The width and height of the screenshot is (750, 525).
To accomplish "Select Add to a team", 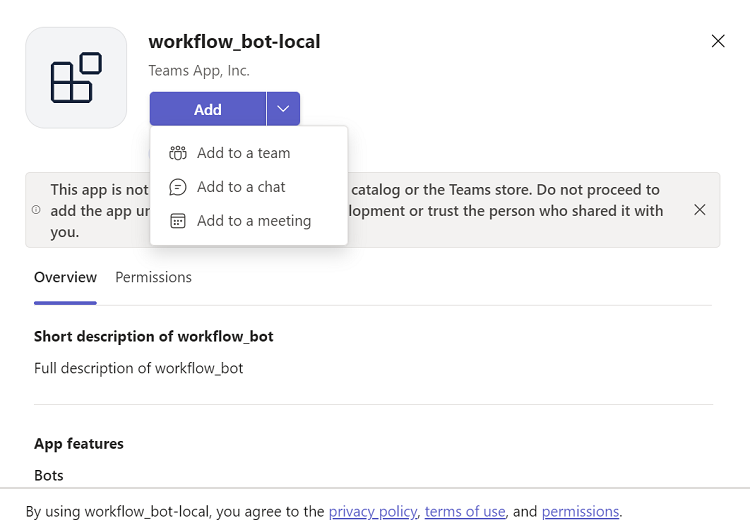I will (243, 153).
